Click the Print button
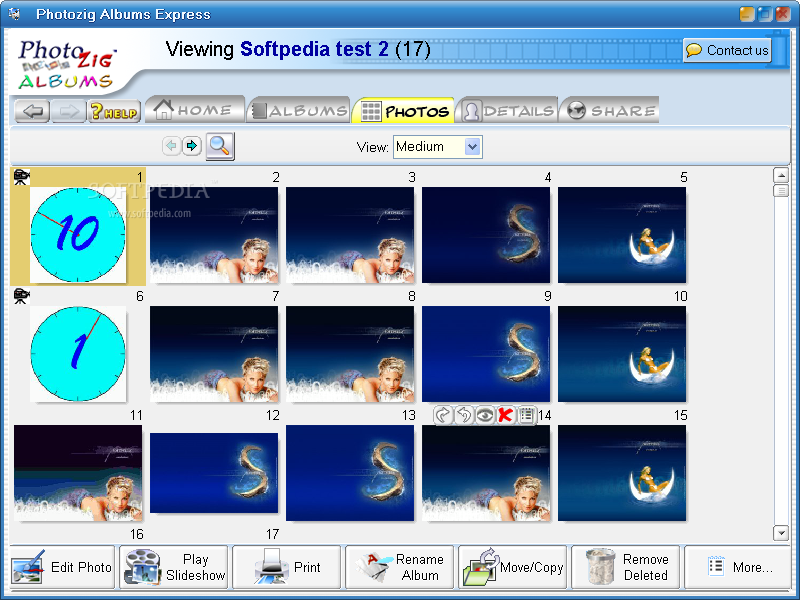Viewport: 800px width, 600px height. (286, 567)
